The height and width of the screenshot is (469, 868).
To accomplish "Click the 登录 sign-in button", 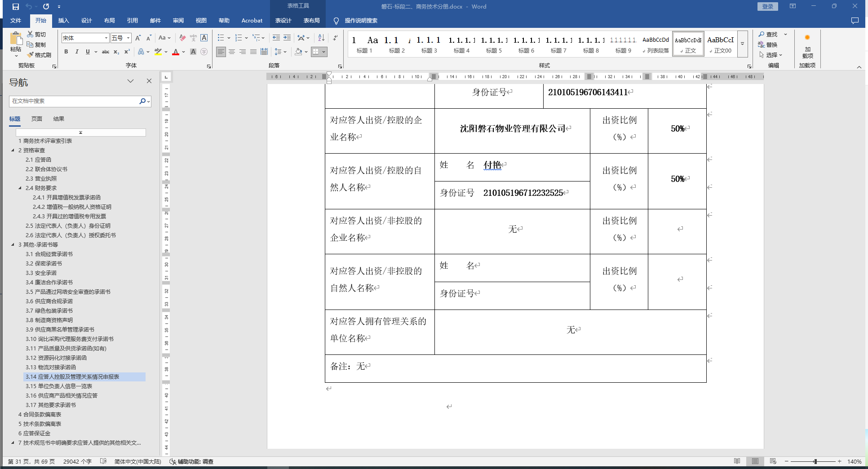I will pyautogui.click(x=768, y=6).
